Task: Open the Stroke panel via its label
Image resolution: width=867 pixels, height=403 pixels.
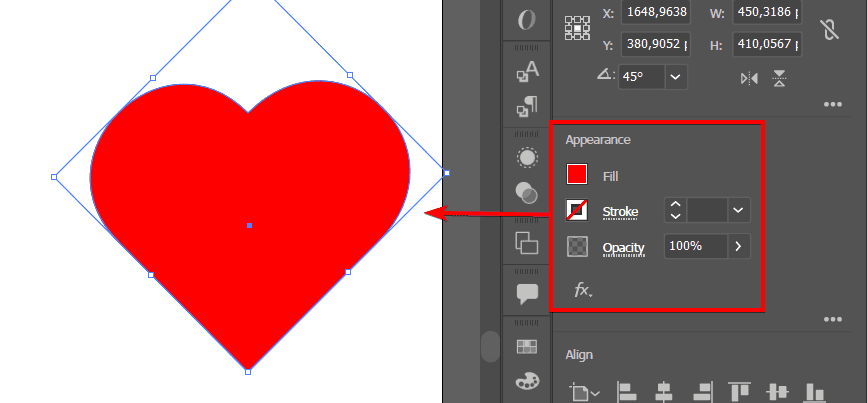Action: point(620,211)
